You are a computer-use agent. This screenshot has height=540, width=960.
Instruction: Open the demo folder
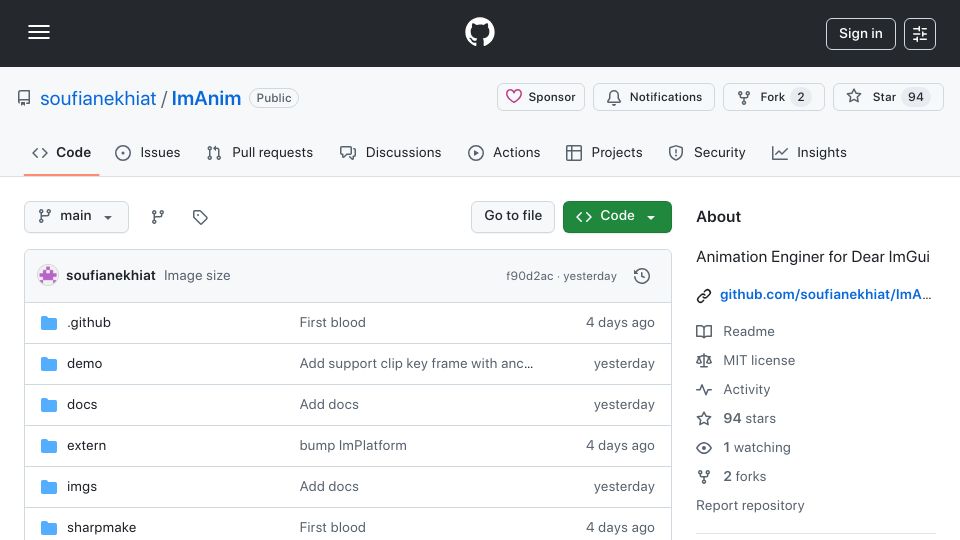(x=84, y=364)
